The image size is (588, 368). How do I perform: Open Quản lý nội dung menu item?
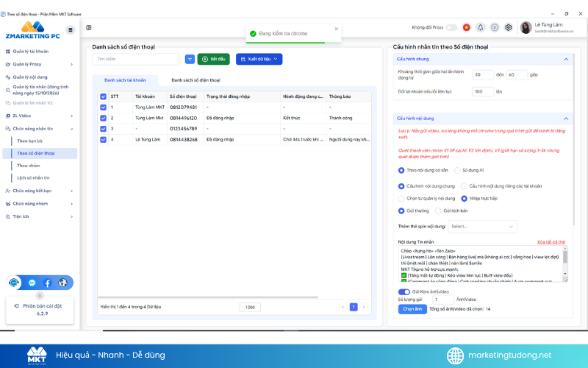[x=30, y=77]
